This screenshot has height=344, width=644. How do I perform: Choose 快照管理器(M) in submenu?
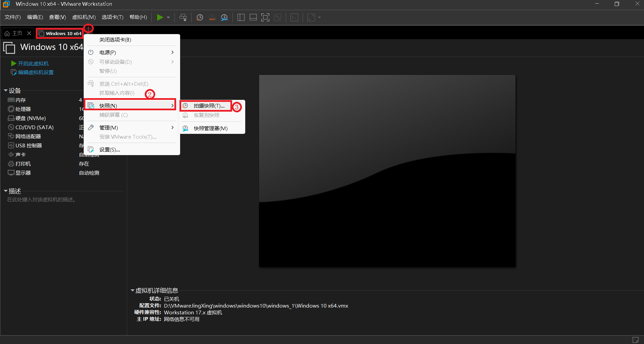(x=212, y=128)
